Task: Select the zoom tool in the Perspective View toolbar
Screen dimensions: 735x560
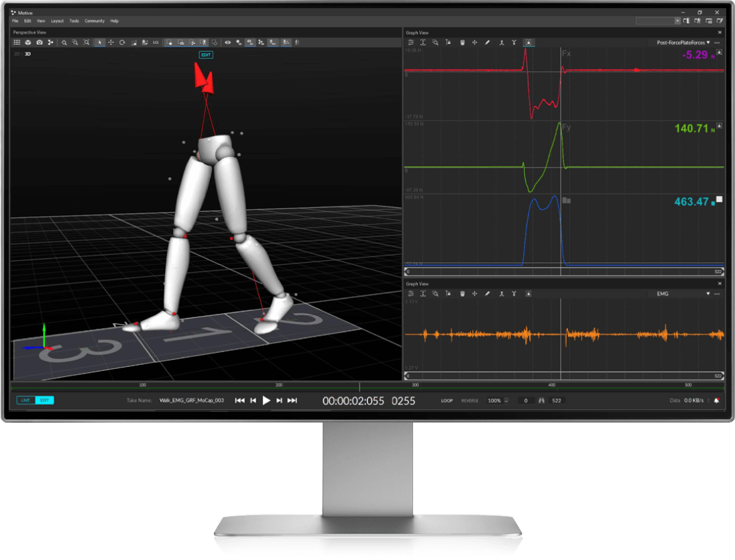Action: [64, 42]
